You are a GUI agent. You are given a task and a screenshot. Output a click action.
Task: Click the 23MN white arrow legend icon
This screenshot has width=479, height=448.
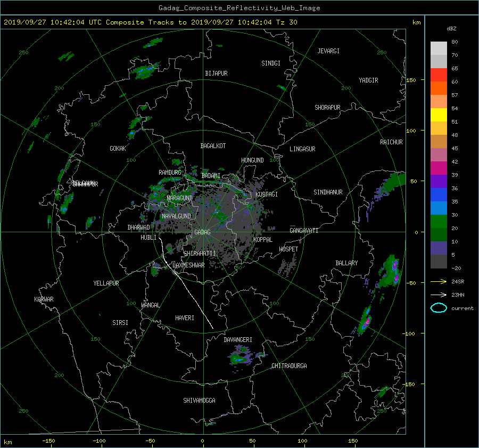(x=439, y=295)
